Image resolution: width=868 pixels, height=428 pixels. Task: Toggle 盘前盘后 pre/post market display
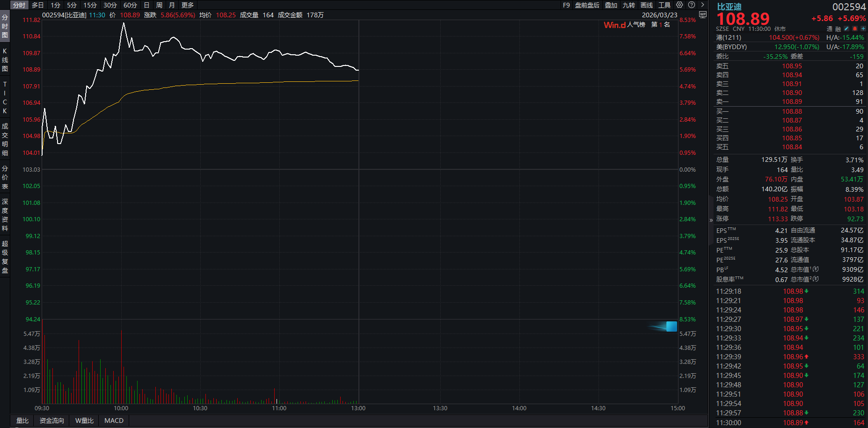[587, 5]
